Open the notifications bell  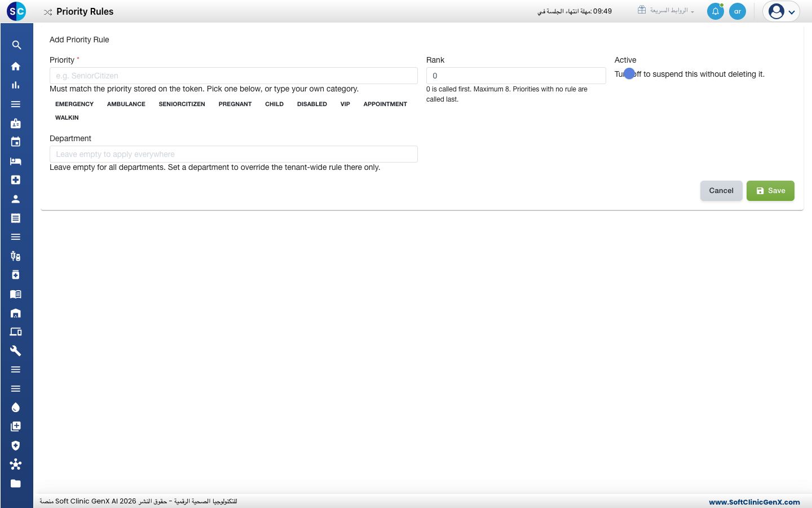pyautogui.click(x=716, y=11)
